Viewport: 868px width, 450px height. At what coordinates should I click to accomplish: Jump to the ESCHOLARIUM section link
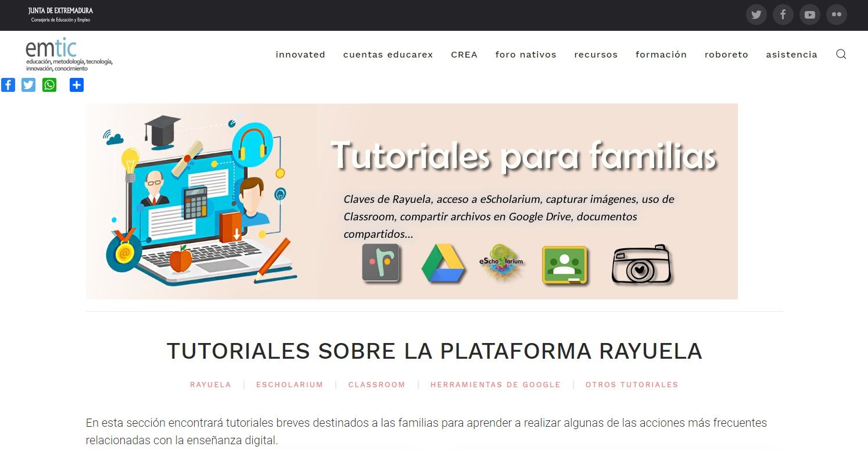[289, 385]
